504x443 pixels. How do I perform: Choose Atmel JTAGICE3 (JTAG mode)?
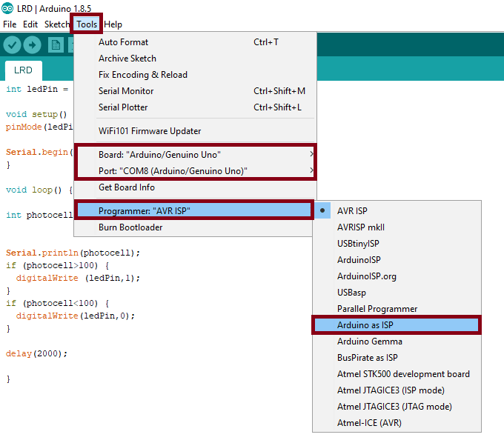click(x=397, y=407)
